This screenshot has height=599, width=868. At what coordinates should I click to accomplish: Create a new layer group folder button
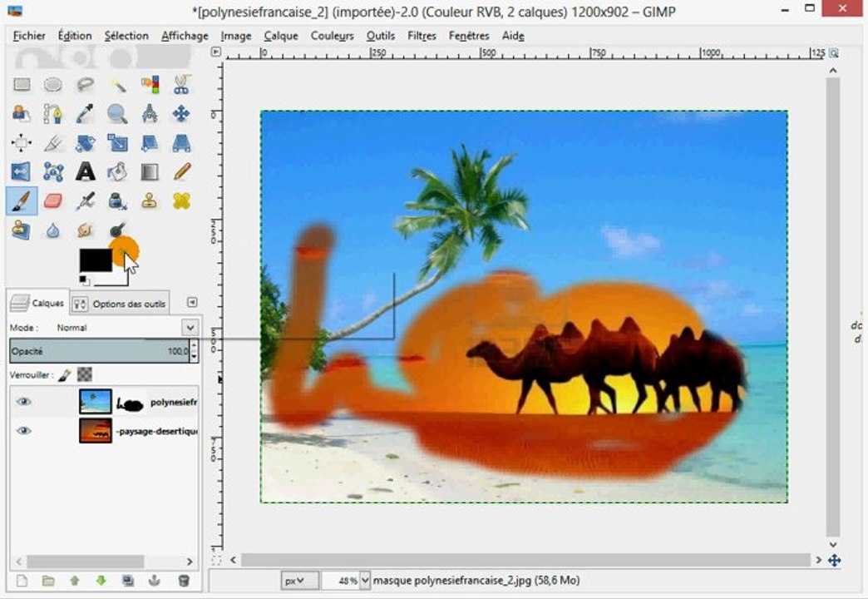tap(48, 581)
